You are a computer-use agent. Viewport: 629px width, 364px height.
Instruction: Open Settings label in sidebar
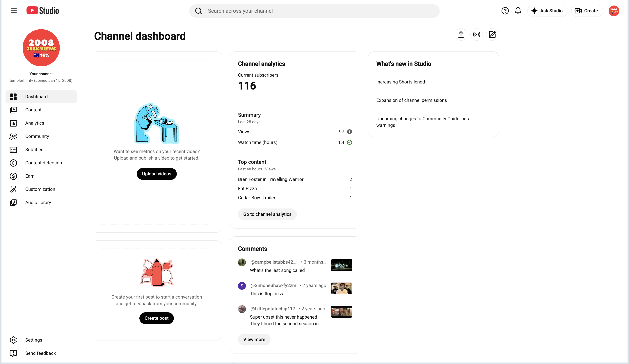click(33, 340)
